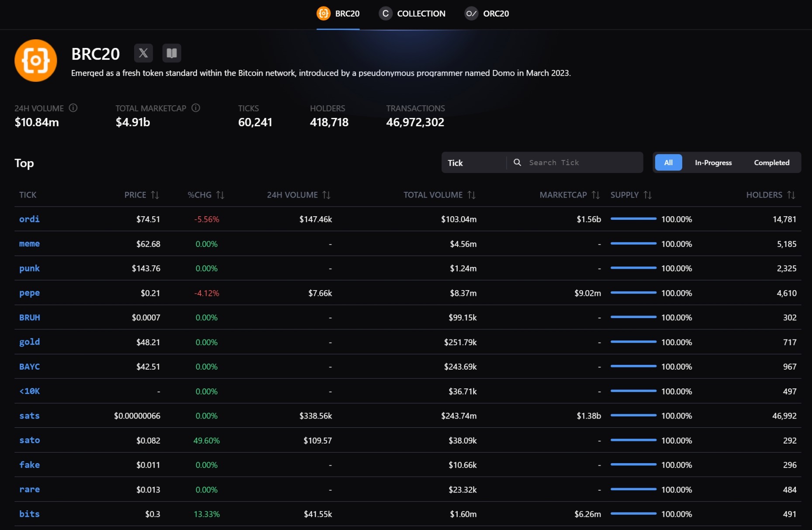Viewport: 812px width, 530px height.
Task: Click sats 24H volume $338.56k
Action: [x=315, y=416]
